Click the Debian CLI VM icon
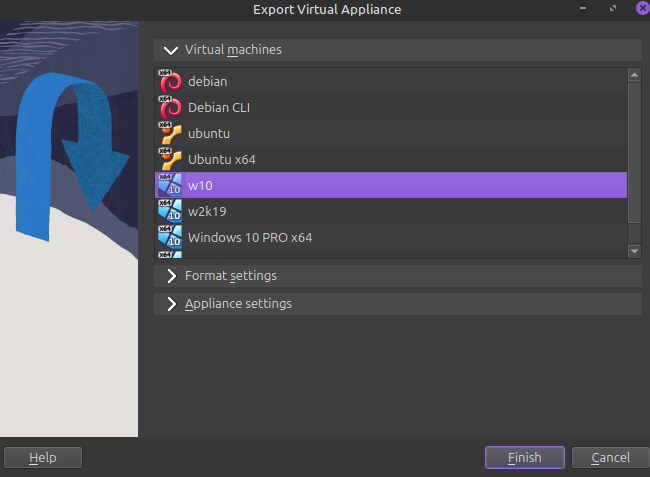 170,107
